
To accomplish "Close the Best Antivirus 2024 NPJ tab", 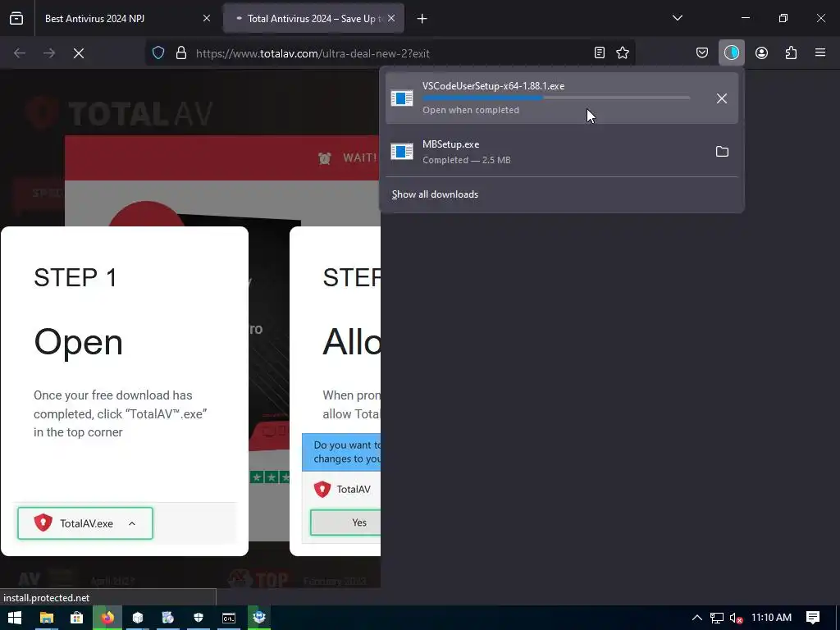I will (x=206, y=19).
